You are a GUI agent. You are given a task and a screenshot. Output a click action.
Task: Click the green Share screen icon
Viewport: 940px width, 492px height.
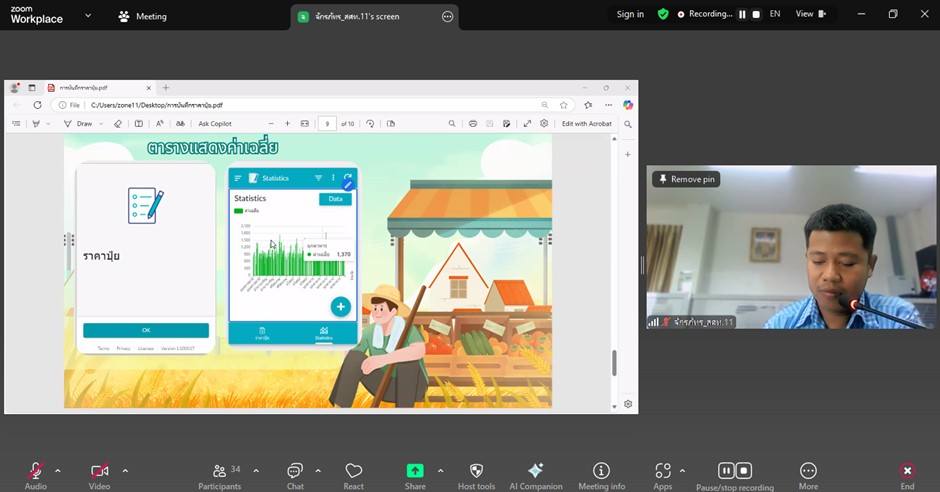click(x=415, y=471)
